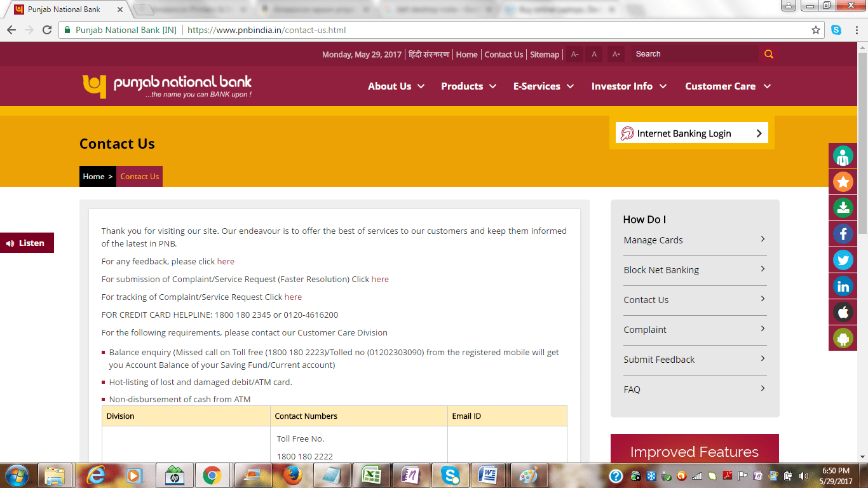Open the Chrome three-dot menu
The image size is (868, 488).
856,30
